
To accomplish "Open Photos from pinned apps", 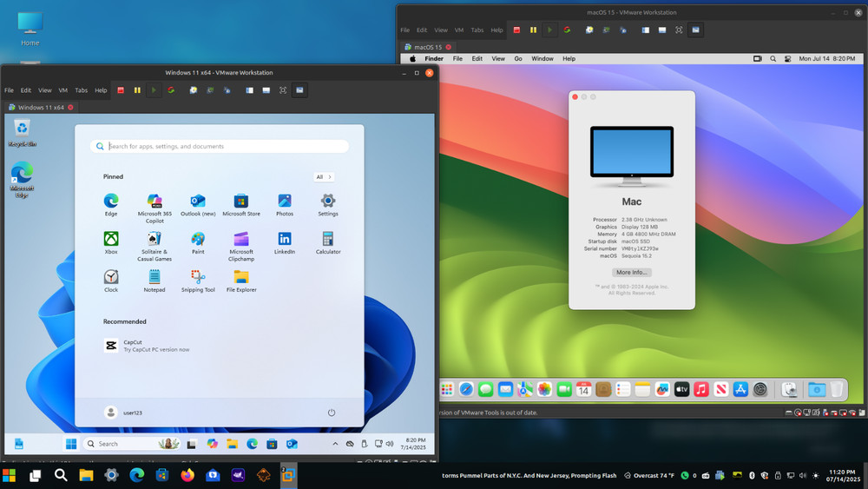I will click(x=285, y=205).
